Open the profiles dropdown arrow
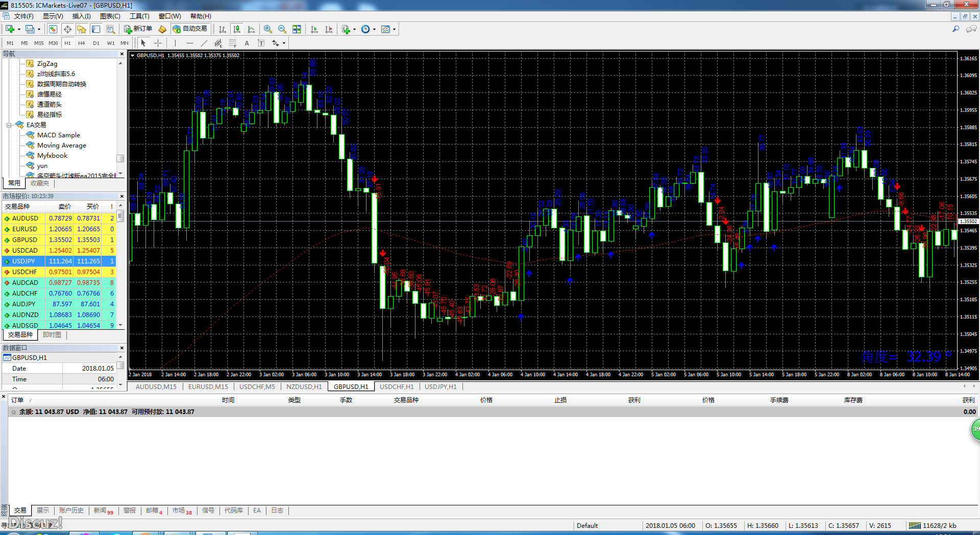 coord(39,29)
